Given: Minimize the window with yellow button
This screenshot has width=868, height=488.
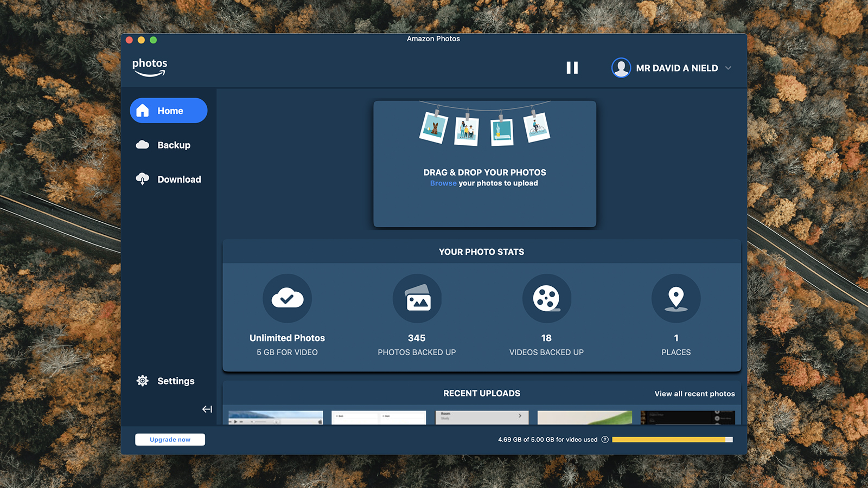Looking at the screenshot, I should (x=141, y=40).
